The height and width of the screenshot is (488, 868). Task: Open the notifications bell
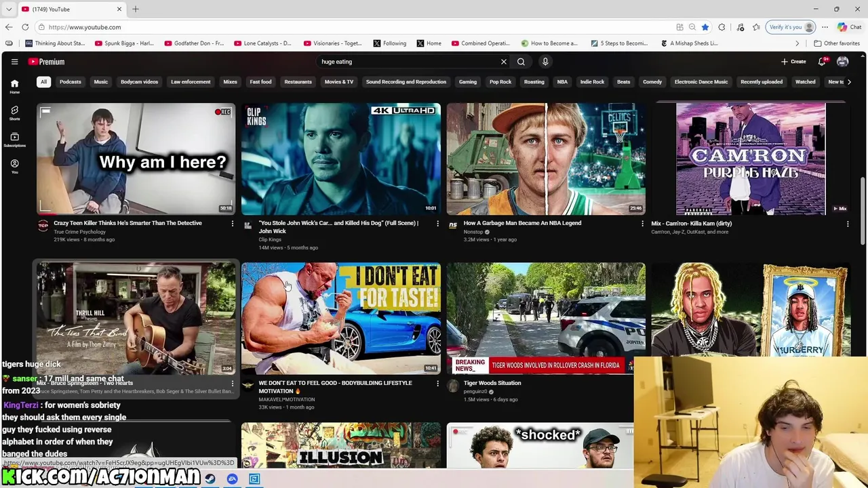click(x=822, y=62)
